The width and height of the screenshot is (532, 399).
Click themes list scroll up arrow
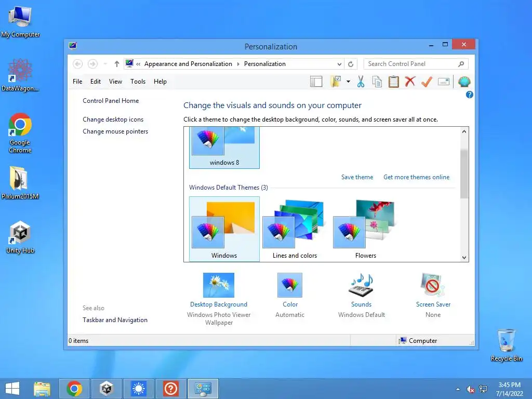464,131
